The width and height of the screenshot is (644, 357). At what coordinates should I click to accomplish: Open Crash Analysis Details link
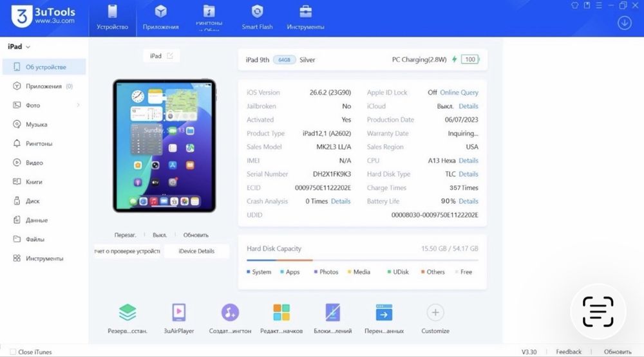341,201
